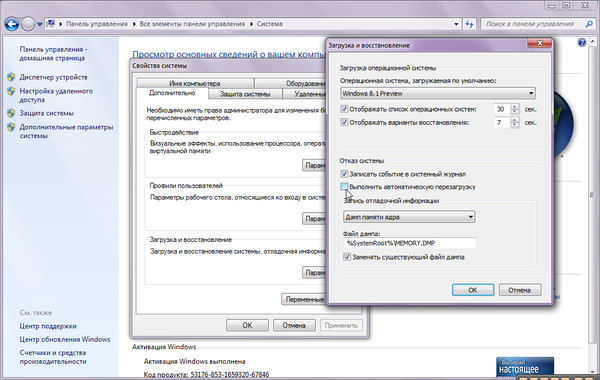Click the recovery options seconds stepper
Screen dimensions: 600x380
point(515,122)
